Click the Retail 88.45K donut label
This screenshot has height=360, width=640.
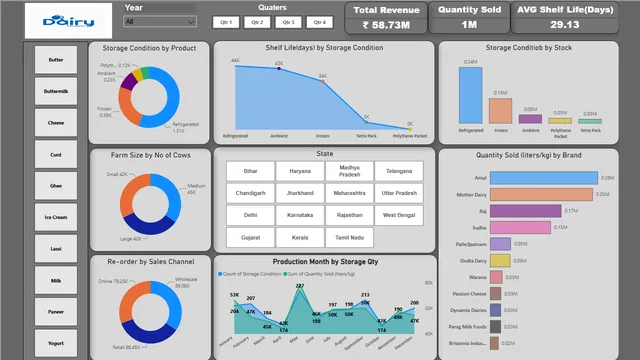point(126,347)
